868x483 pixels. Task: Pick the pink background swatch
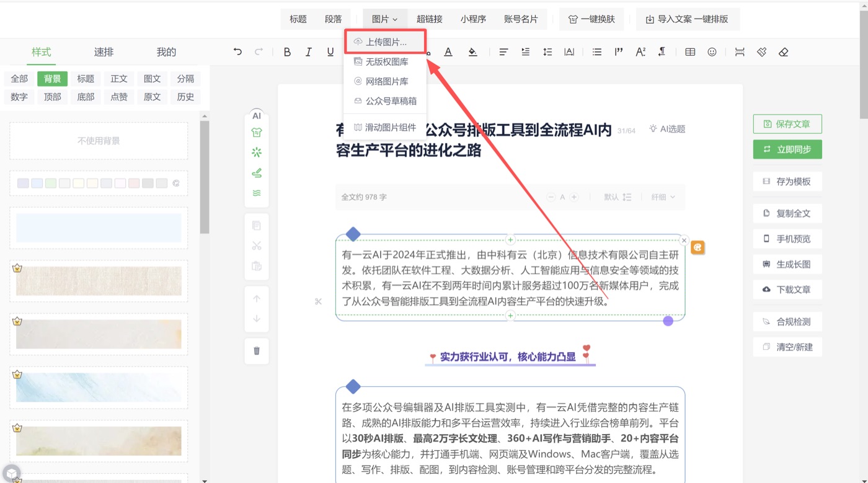(x=134, y=184)
